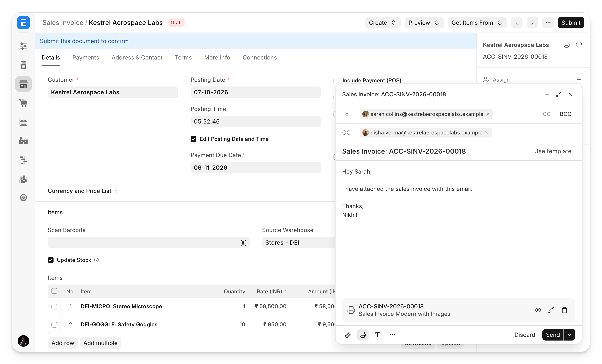Edit the Posting Date field
This screenshot has width=602, height=364.
click(x=255, y=92)
